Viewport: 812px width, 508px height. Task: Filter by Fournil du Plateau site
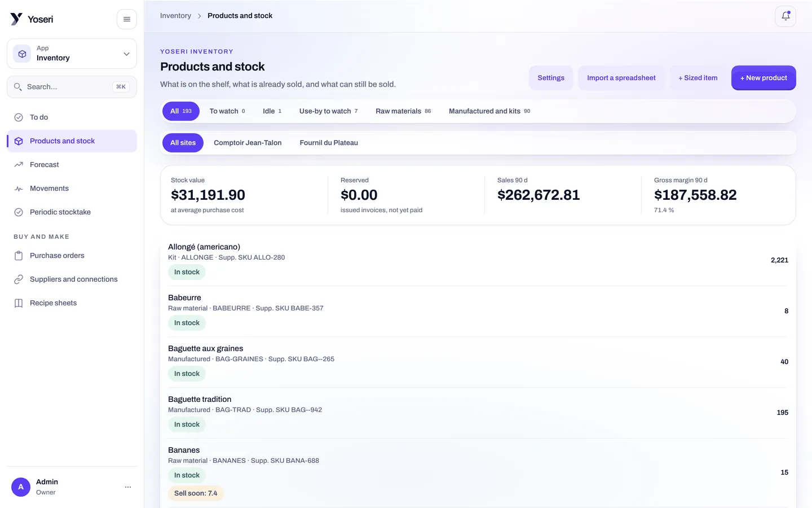(329, 143)
